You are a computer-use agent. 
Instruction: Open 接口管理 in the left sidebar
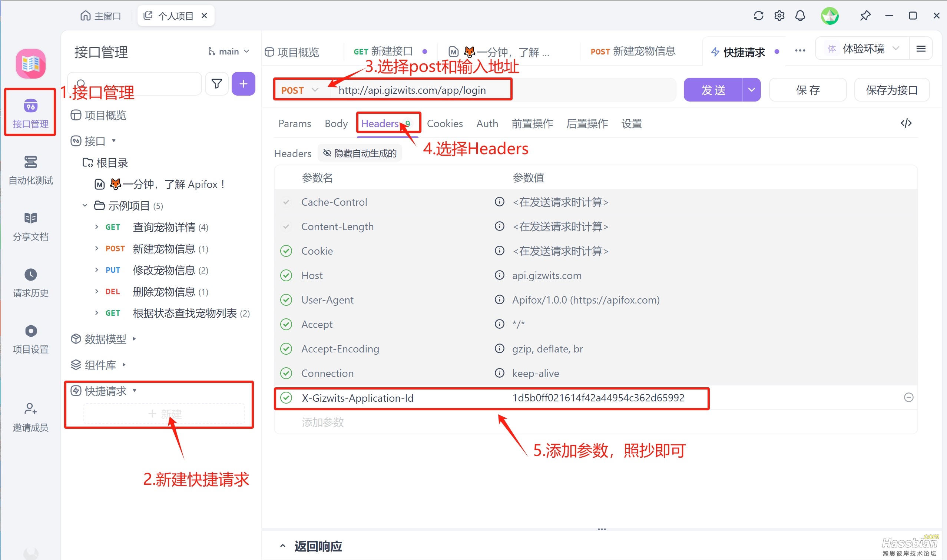click(30, 113)
